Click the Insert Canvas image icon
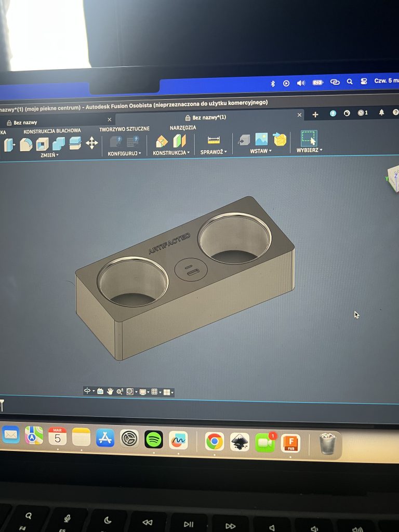 [261, 139]
